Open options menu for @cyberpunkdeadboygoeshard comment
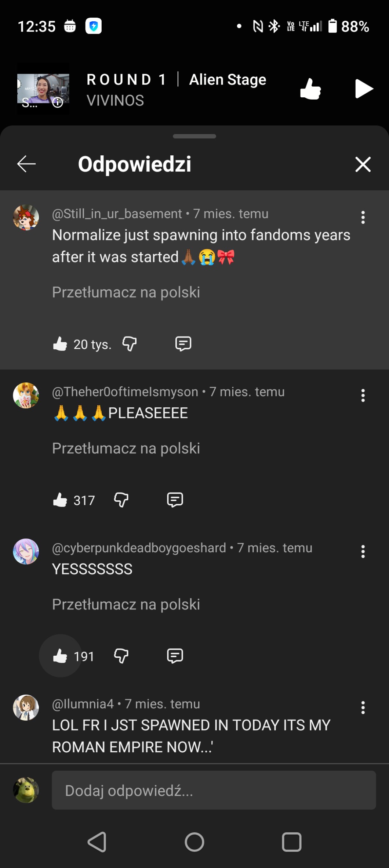This screenshot has width=389, height=868. [x=363, y=552]
